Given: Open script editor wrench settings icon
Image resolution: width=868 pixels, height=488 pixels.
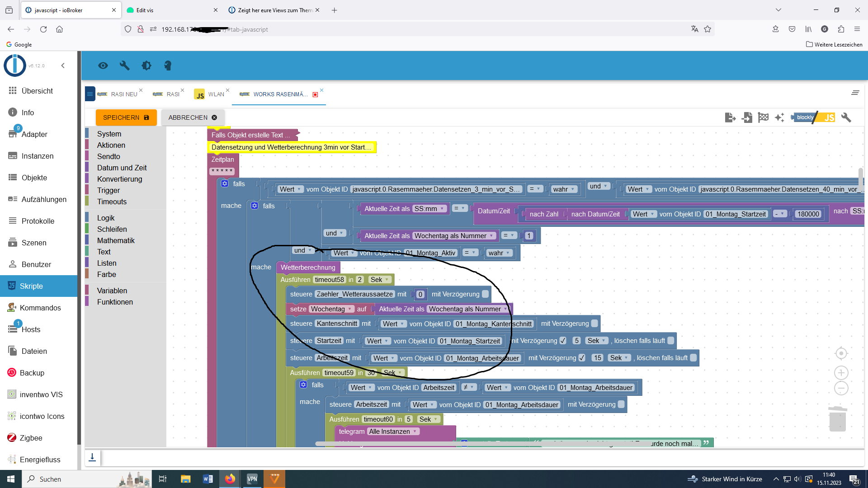Looking at the screenshot, I should [846, 117].
